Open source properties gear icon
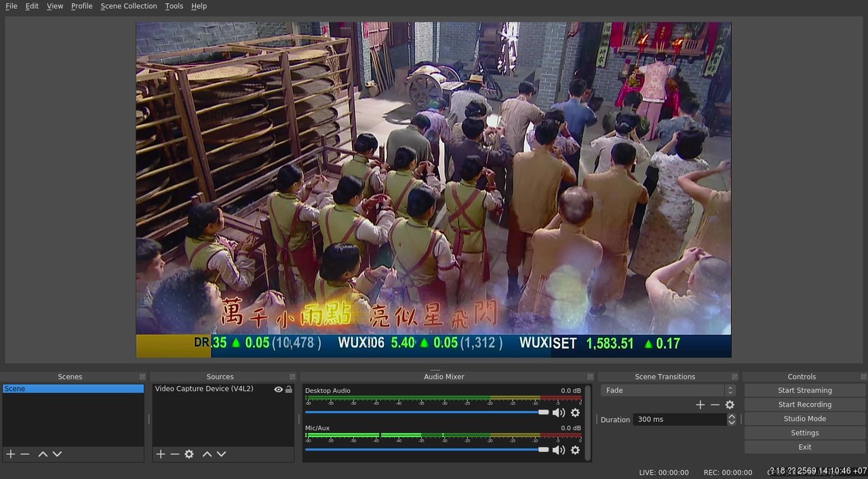The image size is (868, 479). point(189,454)
